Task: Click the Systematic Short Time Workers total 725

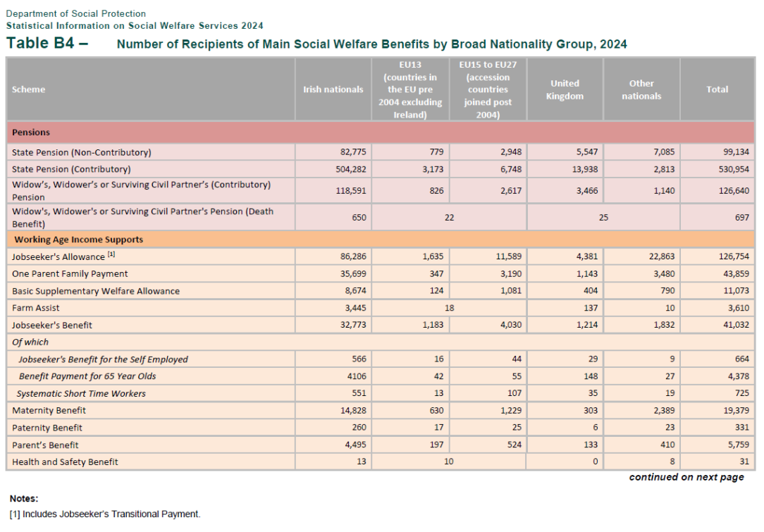Action: 742,392
